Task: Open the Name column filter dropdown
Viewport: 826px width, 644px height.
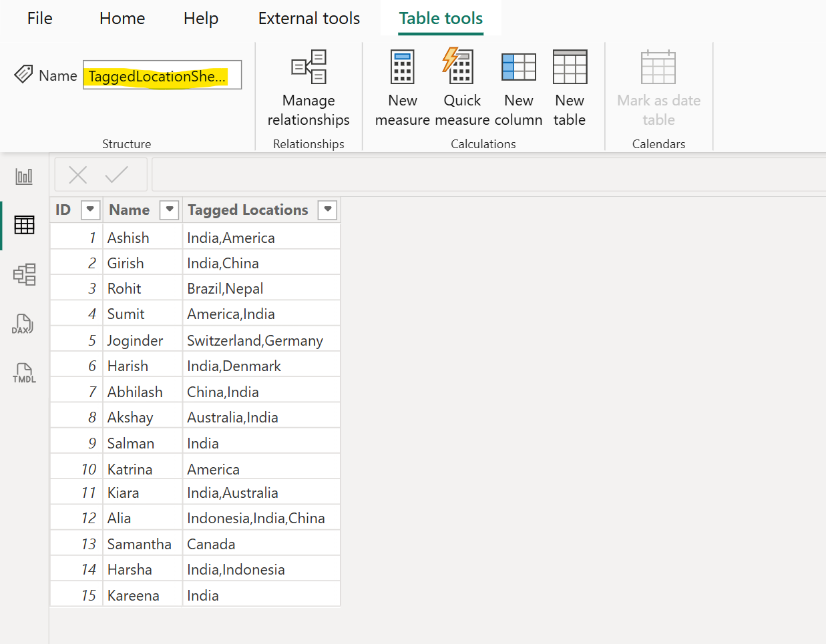Action: [169, 210]
